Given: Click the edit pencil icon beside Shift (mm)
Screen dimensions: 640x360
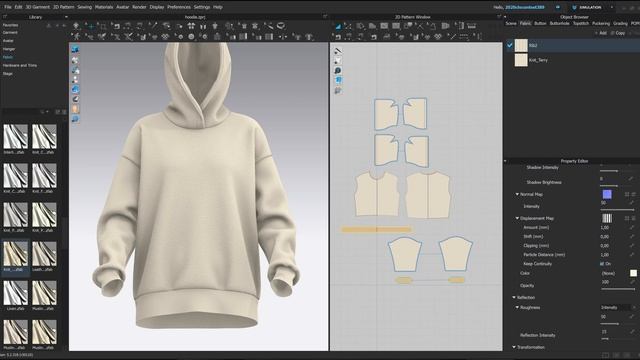Looking at the screenshot, I should point(632,236).
